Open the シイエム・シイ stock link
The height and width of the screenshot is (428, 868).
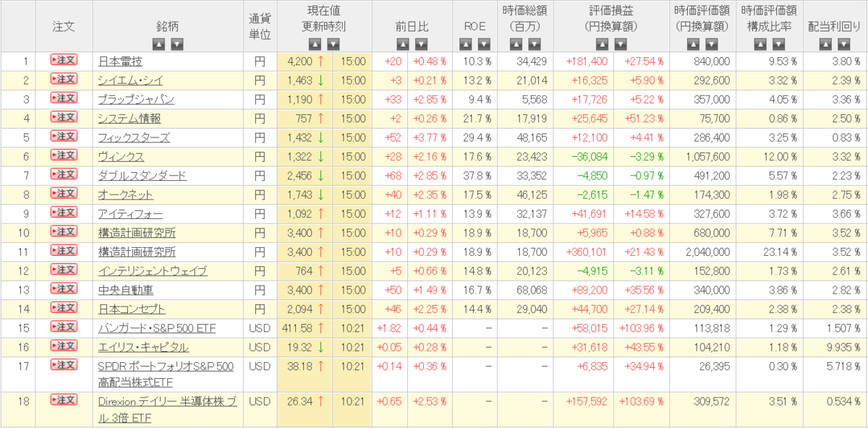132,80
